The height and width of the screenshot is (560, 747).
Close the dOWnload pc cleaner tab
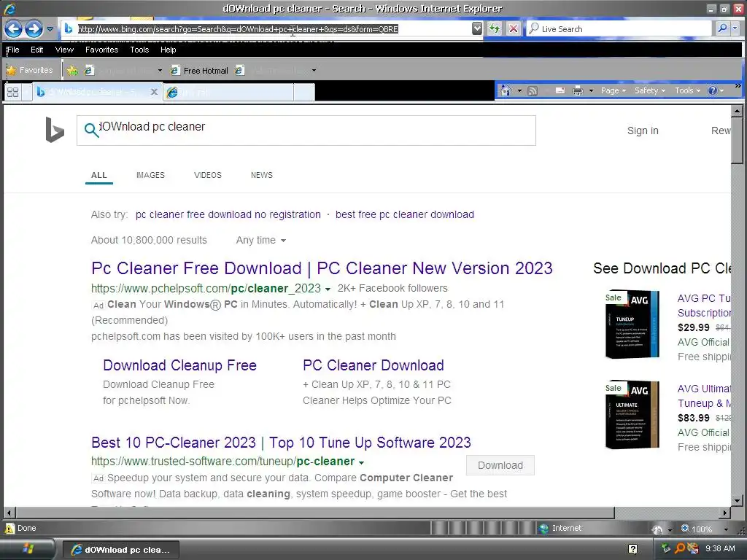(154, 92)
